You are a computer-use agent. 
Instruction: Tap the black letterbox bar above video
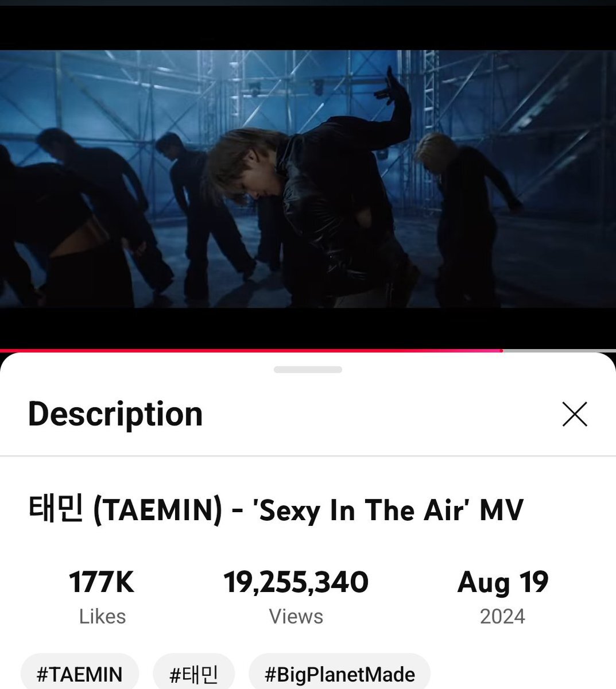(x=308, y=28)
